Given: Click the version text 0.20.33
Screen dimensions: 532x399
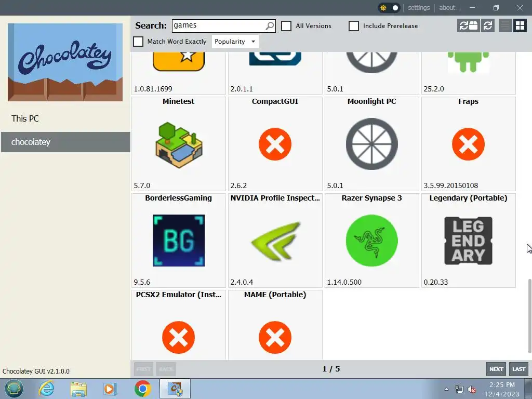Looking at the screenshot, I should [x=436, y=282].
